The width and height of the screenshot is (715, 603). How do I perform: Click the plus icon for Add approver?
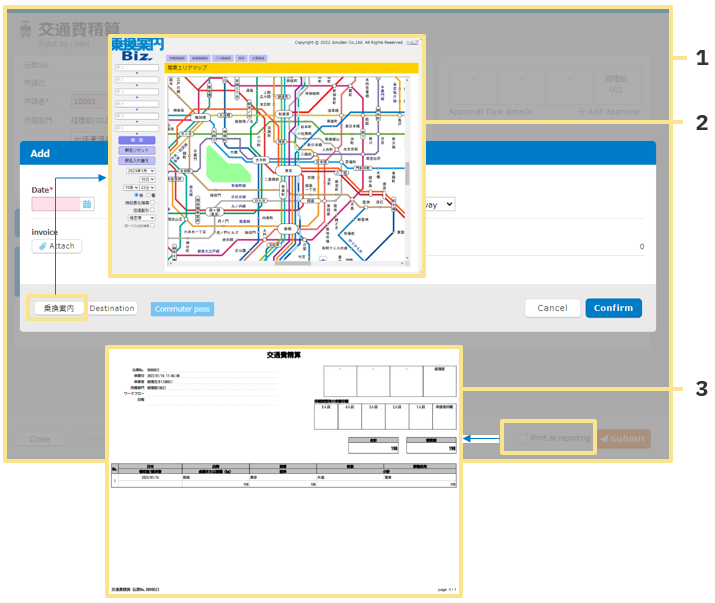pos(581,111)
